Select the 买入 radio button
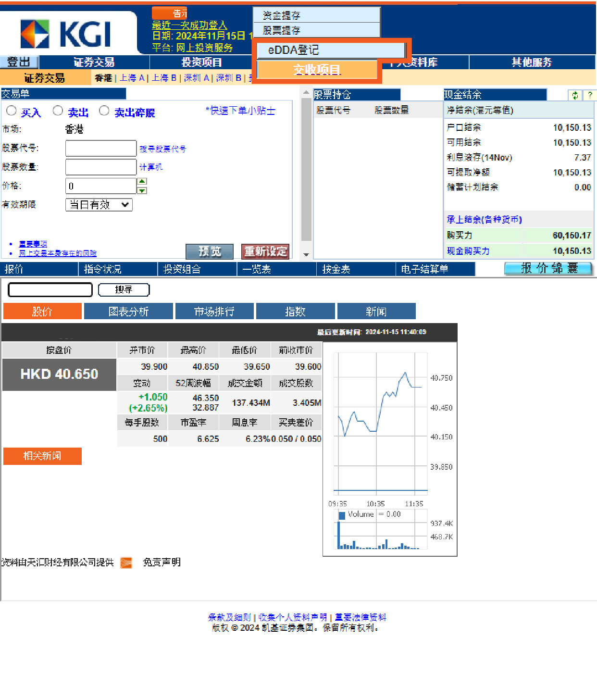This screenshot has height=700, width=597. click(x=12, y=111)
